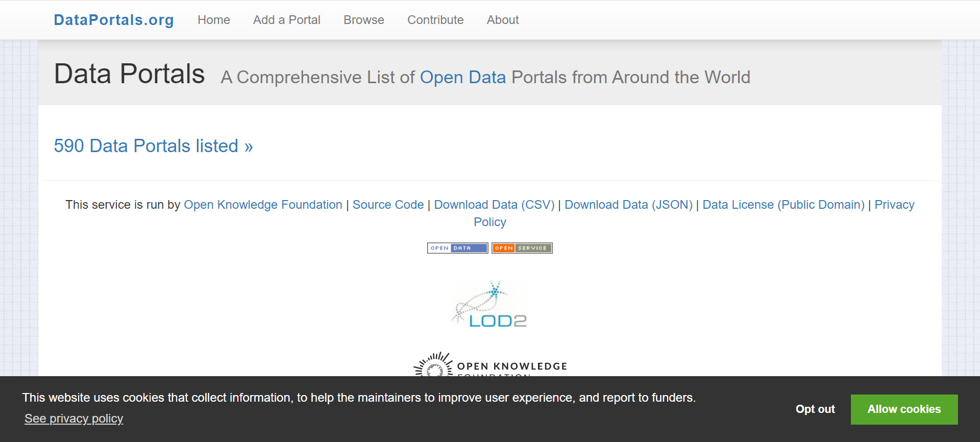Click the green Allow cookies button
980x442 pixels.
(903, 409)
